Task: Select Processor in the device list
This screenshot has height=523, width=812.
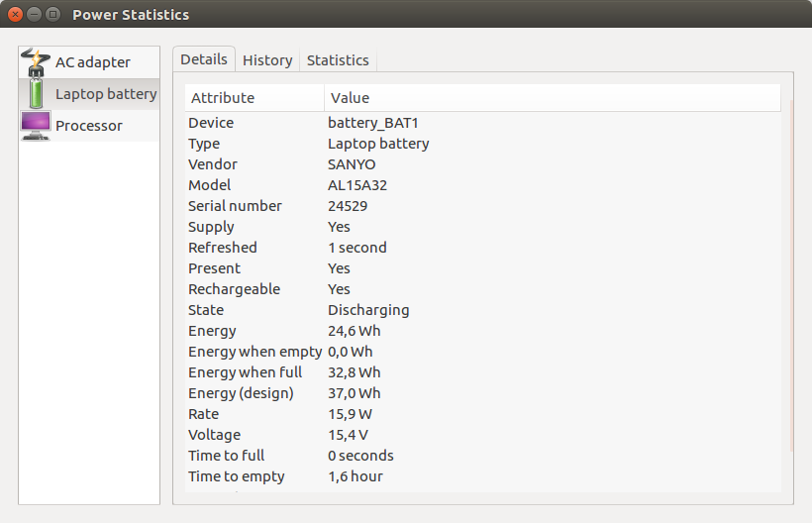Action: [89, 126]
